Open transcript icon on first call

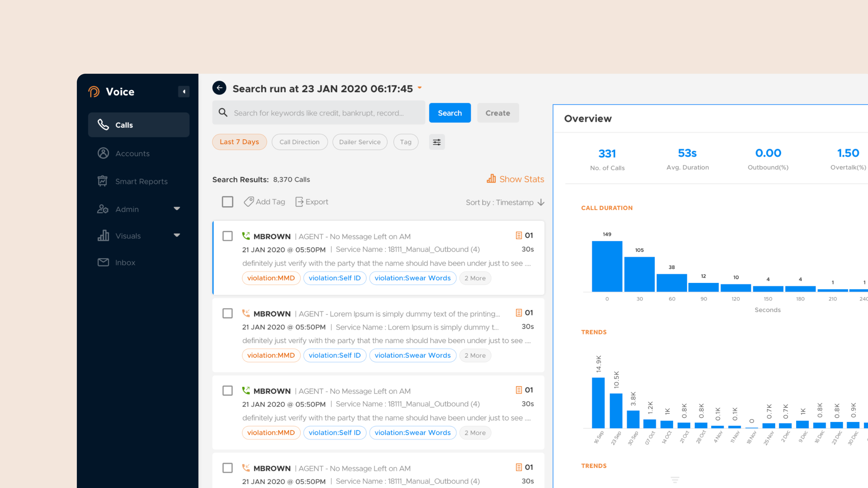click(x=519, y=235)
